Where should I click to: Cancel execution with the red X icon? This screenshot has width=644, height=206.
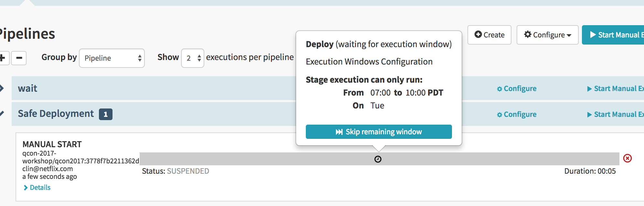point(627,158)
